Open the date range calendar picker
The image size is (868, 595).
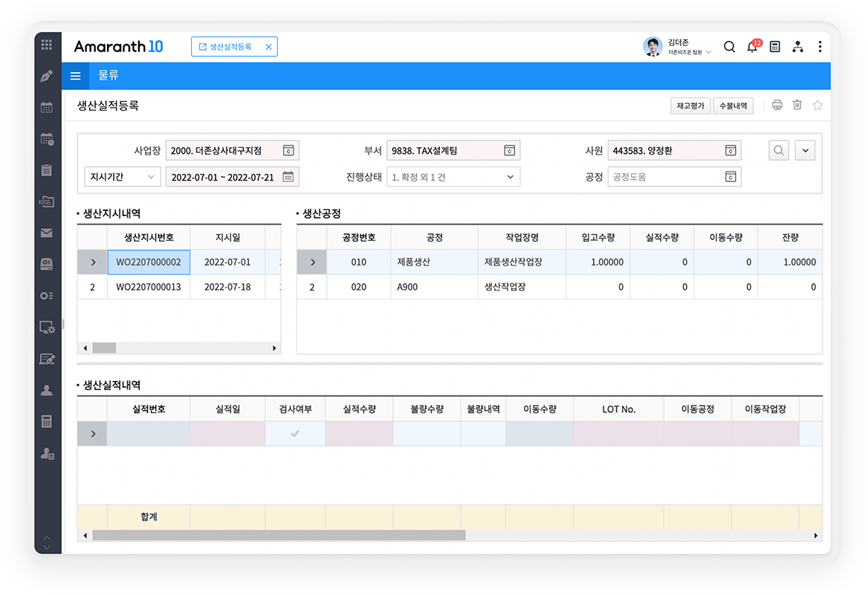[x=288, y=177]
